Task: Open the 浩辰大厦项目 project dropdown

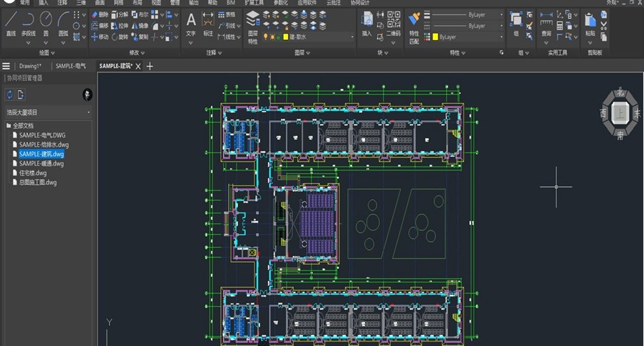Action: pos(48,112)
